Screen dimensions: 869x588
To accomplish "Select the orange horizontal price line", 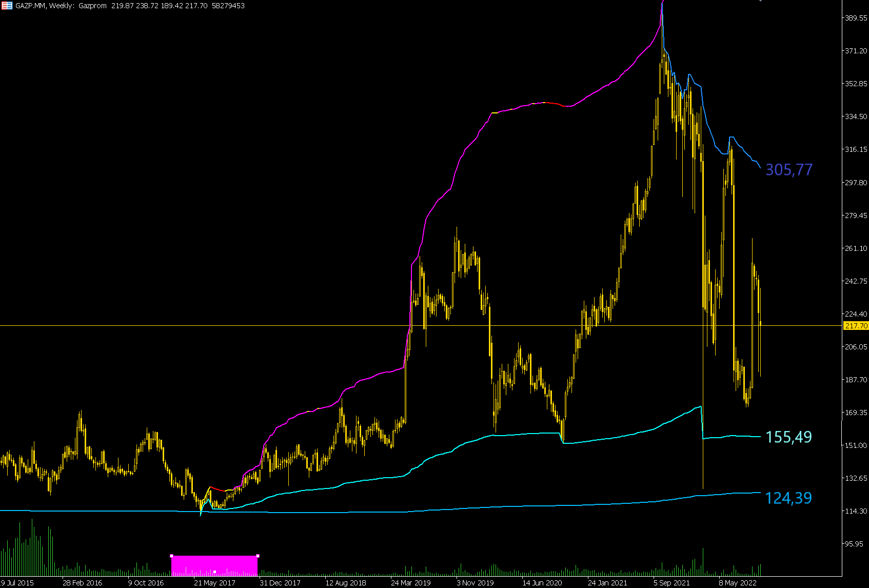I will (421, 326).
